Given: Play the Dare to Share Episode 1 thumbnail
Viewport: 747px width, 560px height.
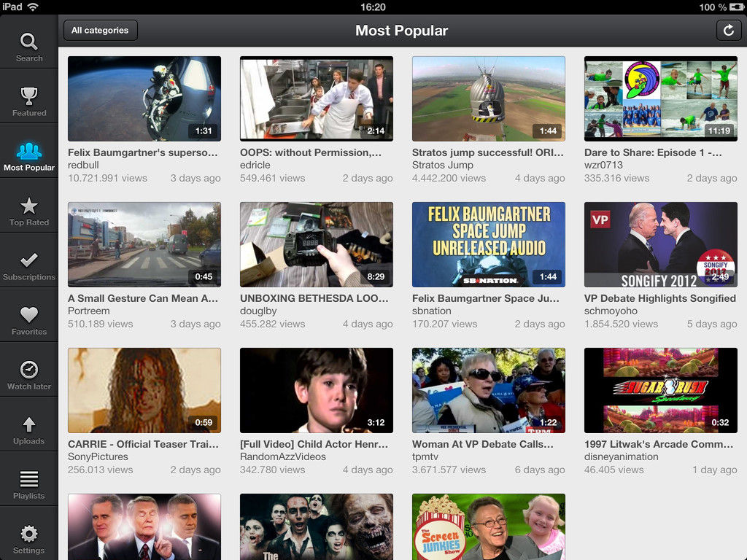Looking at the screenshot, I should pyautogui.click(x=661, y=98).
